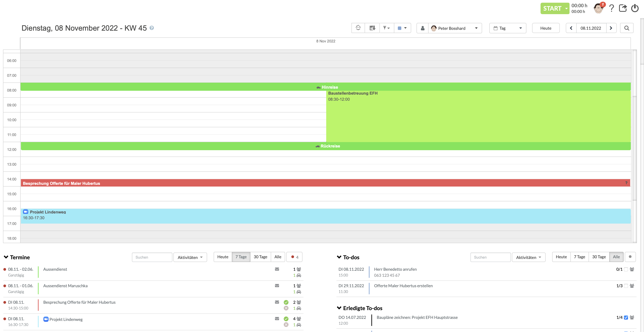Check the Herr Benedetto anrufen to-do checkbox
The height and width of the screenshot is (332, 644).
coord(626,269)
